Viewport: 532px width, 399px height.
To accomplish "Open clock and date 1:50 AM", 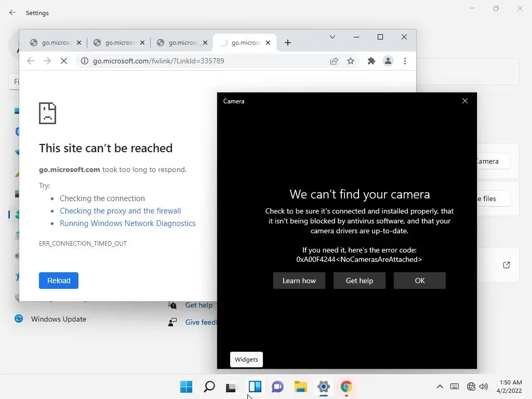I will tap(509, 387).
